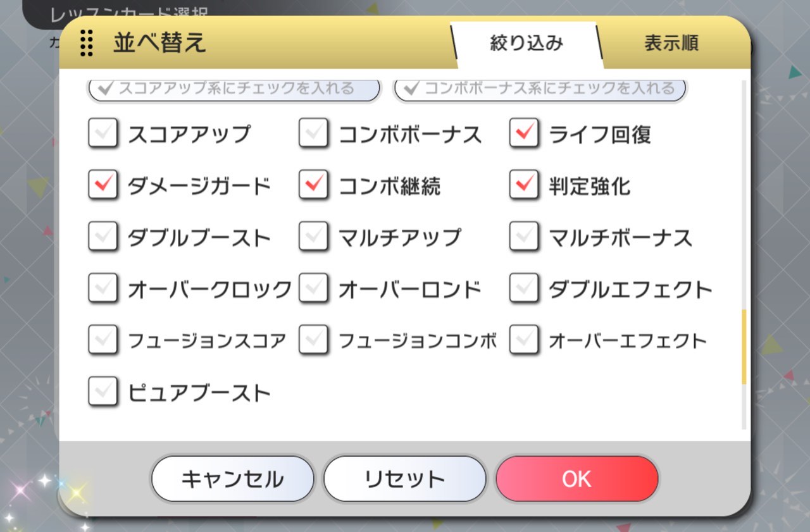Switch to the 表示順 tab
810x532 pixels.
click(x=671, y=43)
